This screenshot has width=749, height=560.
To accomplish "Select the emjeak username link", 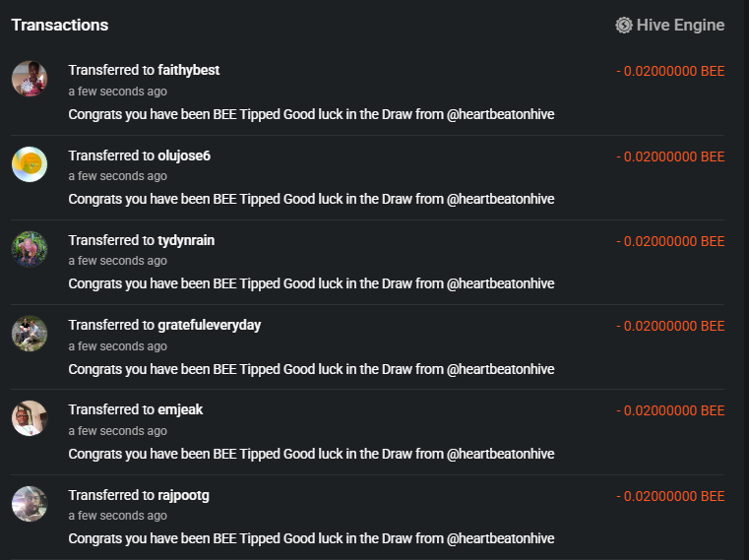I will coord(180,409).
